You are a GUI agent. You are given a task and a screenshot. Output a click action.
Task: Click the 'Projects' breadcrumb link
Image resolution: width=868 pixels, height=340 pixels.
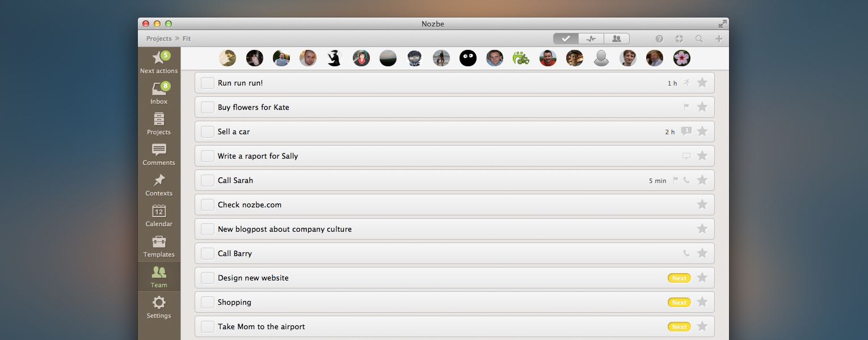159,39
